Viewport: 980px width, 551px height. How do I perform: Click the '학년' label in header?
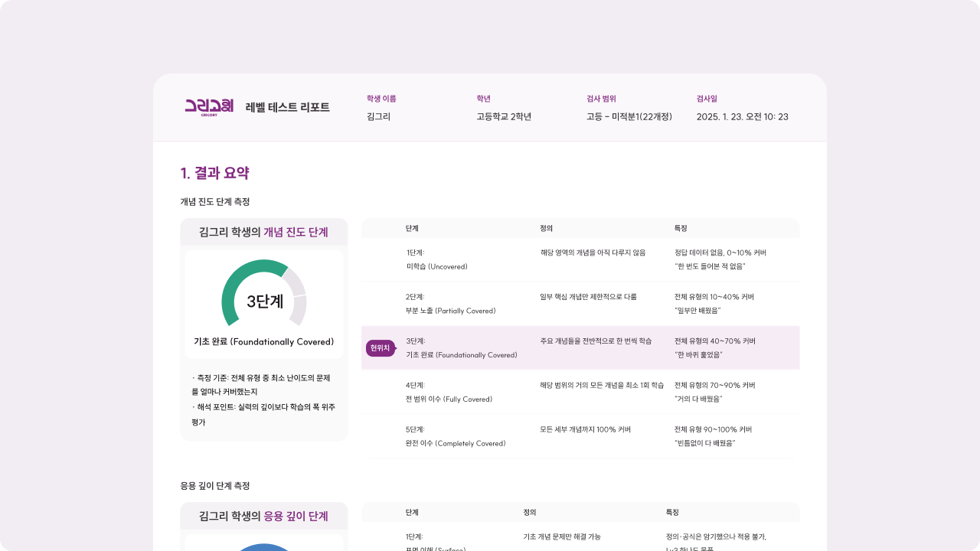483,99
